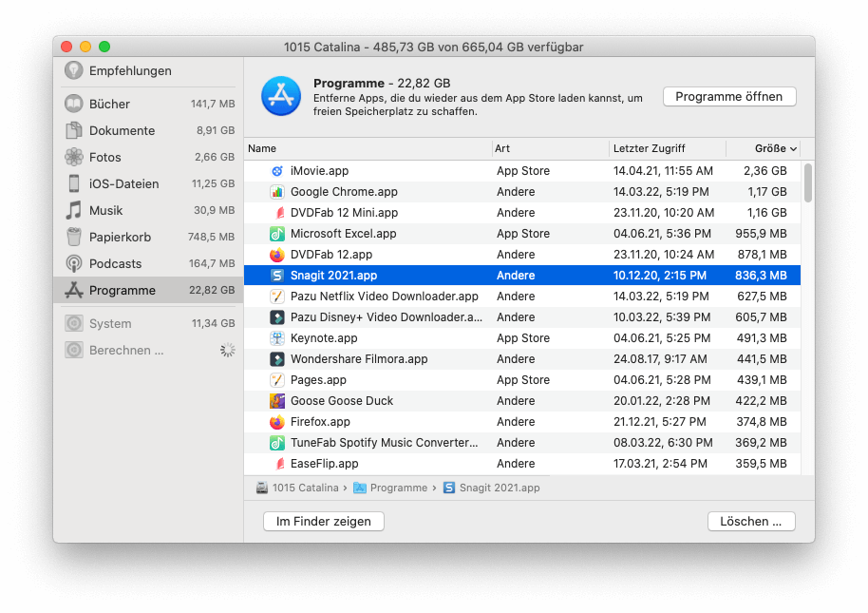This screenshot has width=868, height=613.
Task: Click Programme folder in the path bar
Action: click(x=390, y=488)
